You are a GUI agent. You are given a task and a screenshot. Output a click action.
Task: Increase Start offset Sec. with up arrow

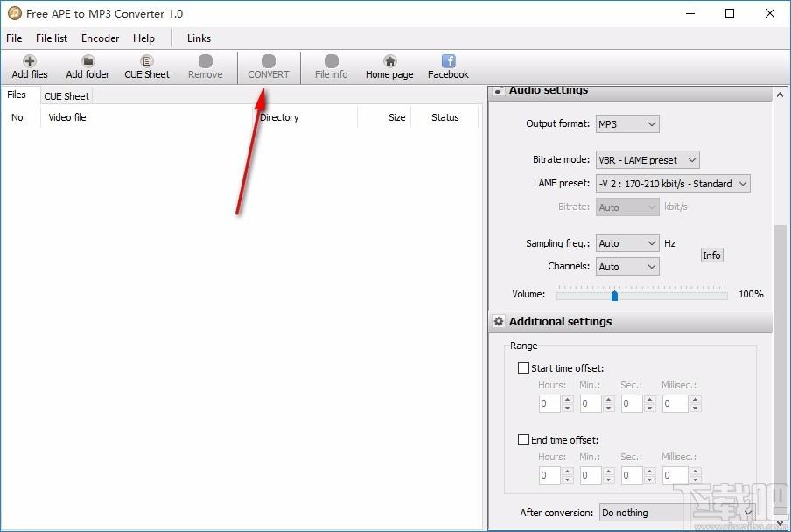click(x=650, y=399)
